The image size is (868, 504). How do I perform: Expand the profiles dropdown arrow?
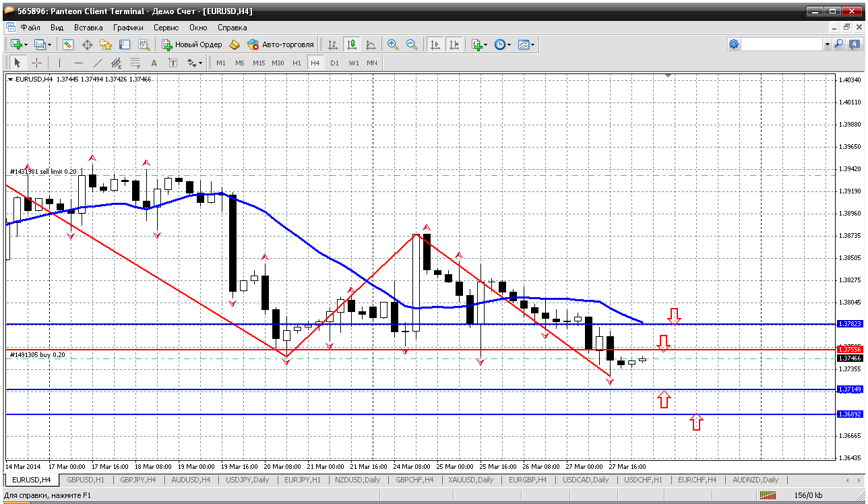pos(49,44)
